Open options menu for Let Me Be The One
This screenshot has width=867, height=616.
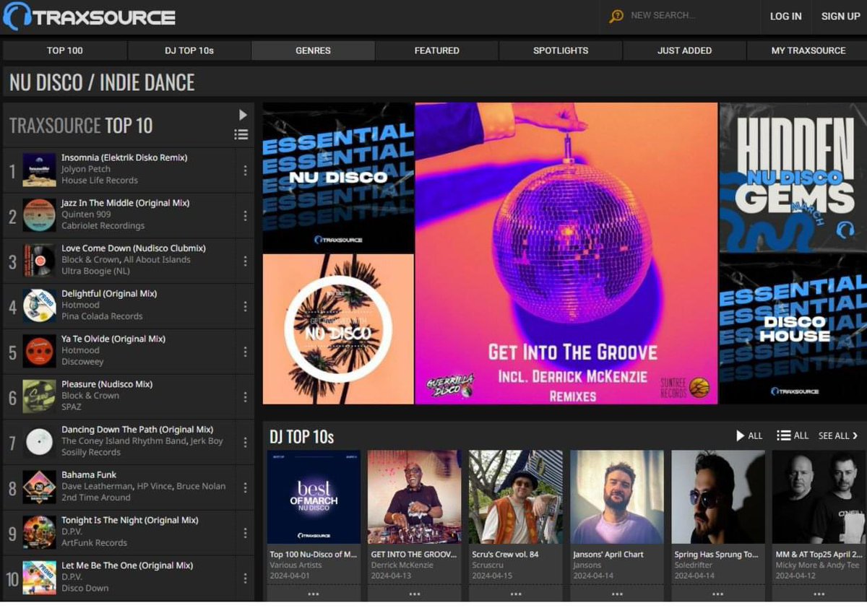pyautogui.click(x=245, y=578)
